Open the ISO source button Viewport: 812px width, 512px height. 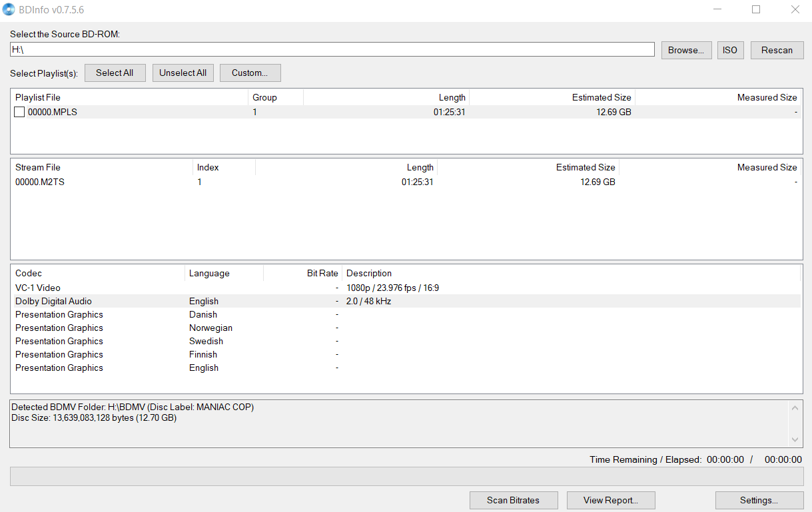tap(730, 50)
